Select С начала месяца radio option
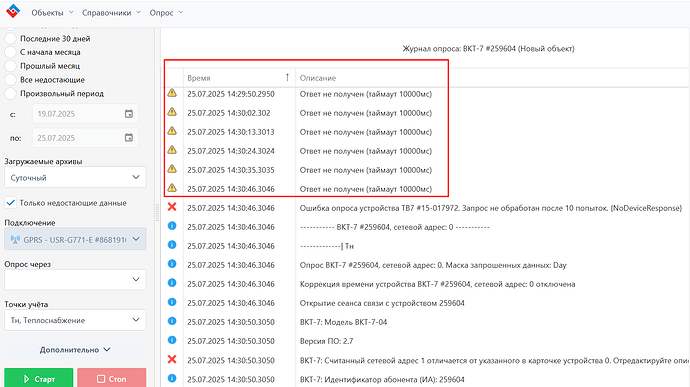This screenshot has height=387, width=690. coord(10,52)
